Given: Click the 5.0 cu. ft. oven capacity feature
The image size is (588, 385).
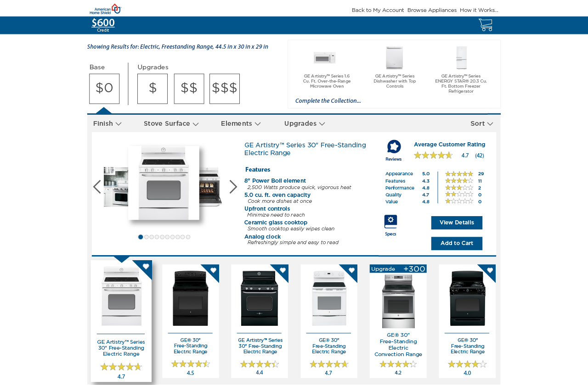Looking at the screenshot, I should (277, 195).
